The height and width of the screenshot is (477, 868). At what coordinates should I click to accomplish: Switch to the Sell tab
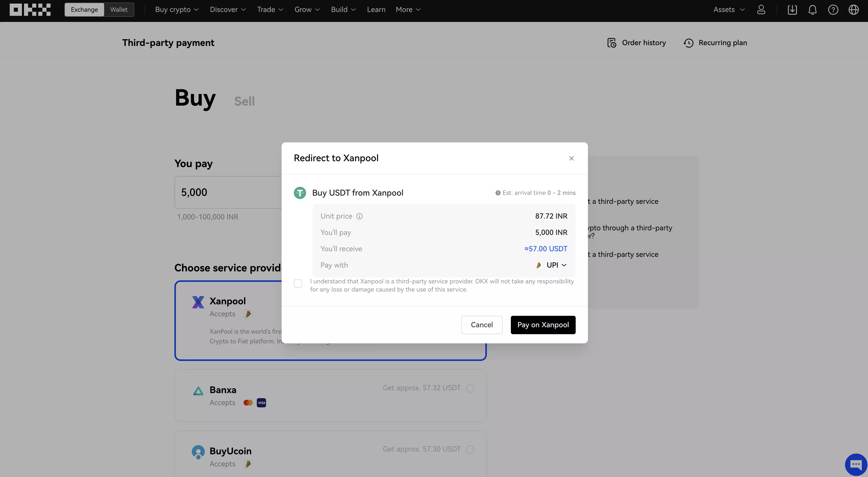point(244,101)
